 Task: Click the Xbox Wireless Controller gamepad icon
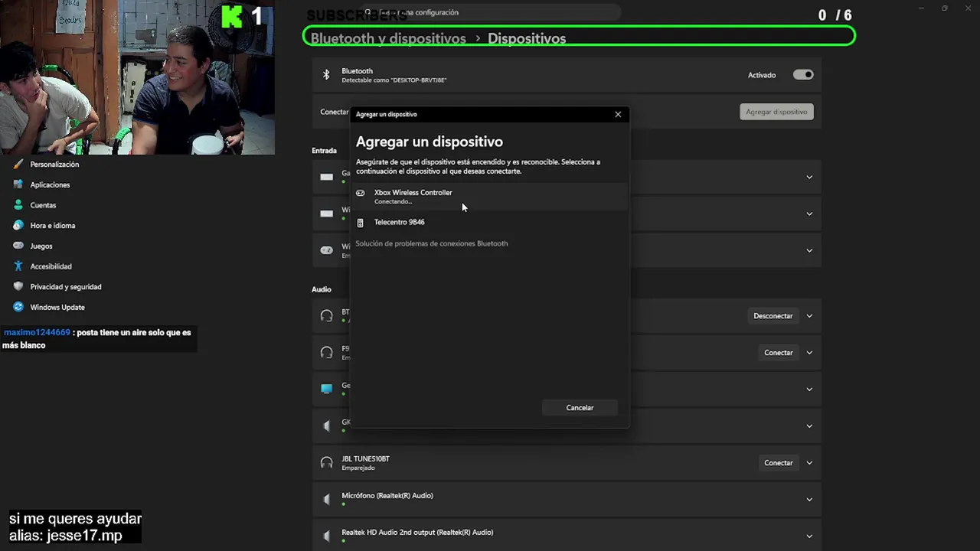coord(361,193)
